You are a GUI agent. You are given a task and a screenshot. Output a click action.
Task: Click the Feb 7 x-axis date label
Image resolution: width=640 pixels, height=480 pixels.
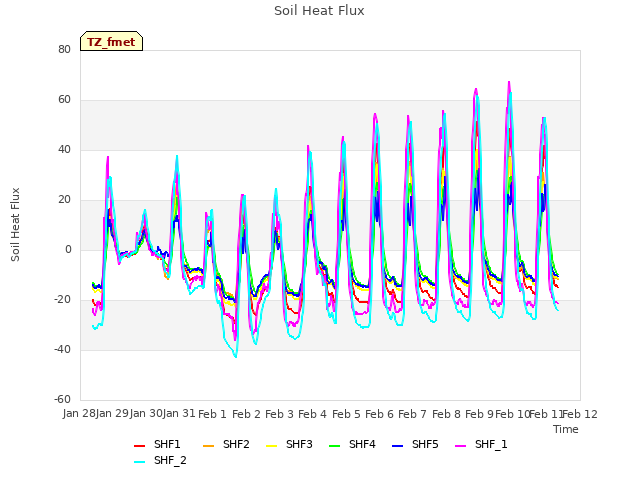click(x=413, y=414)
